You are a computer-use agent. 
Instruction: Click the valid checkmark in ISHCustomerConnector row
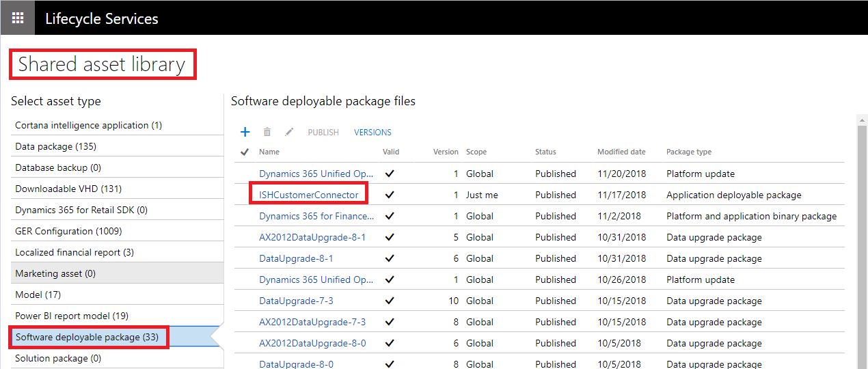point(390,195)
